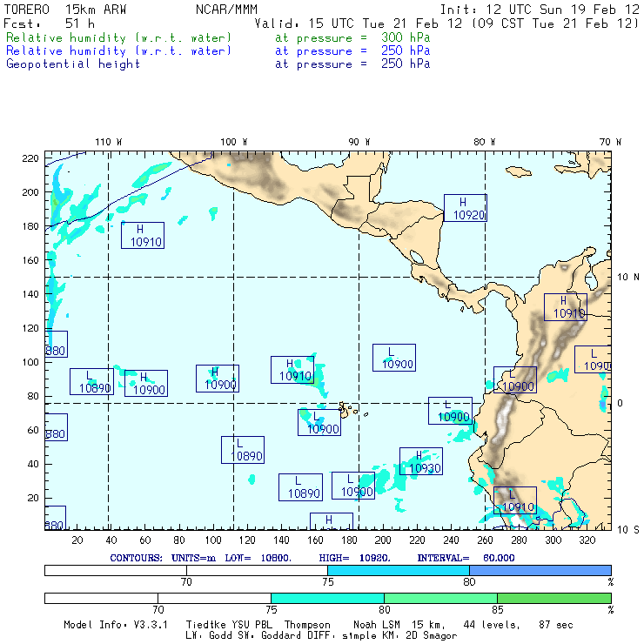Click Lake Nicaragua on the map
This screenshot has height=644, width=644.
(x=417, y=257)
